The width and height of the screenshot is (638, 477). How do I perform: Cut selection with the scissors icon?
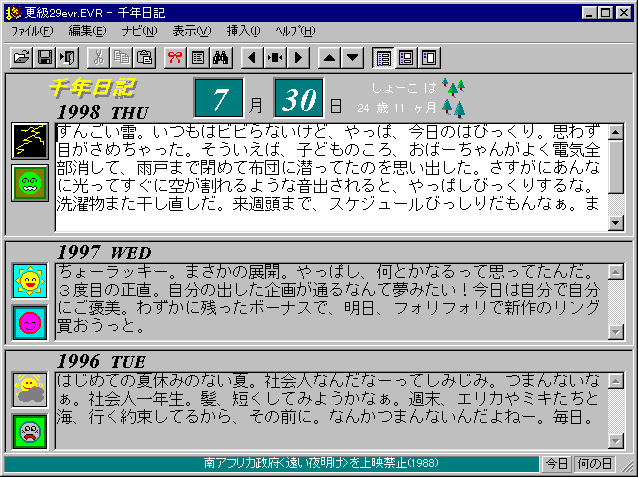(98, 58)
